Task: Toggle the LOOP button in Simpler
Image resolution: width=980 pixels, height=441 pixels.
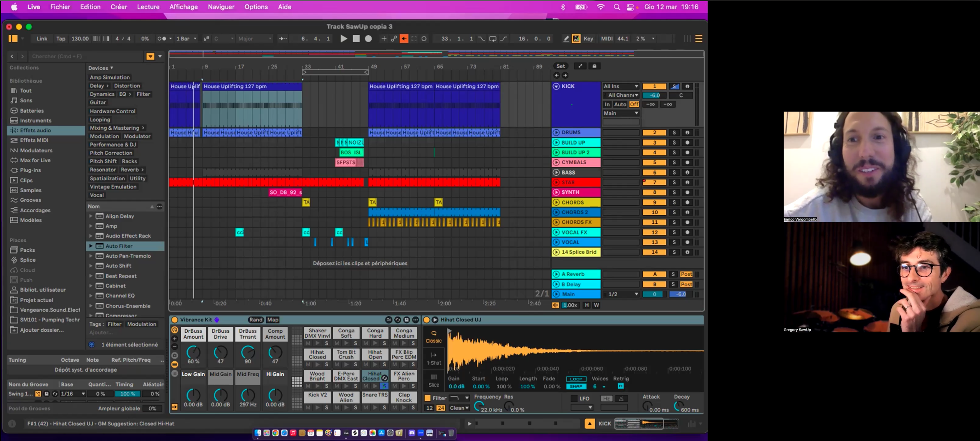Action: (576, 379)
